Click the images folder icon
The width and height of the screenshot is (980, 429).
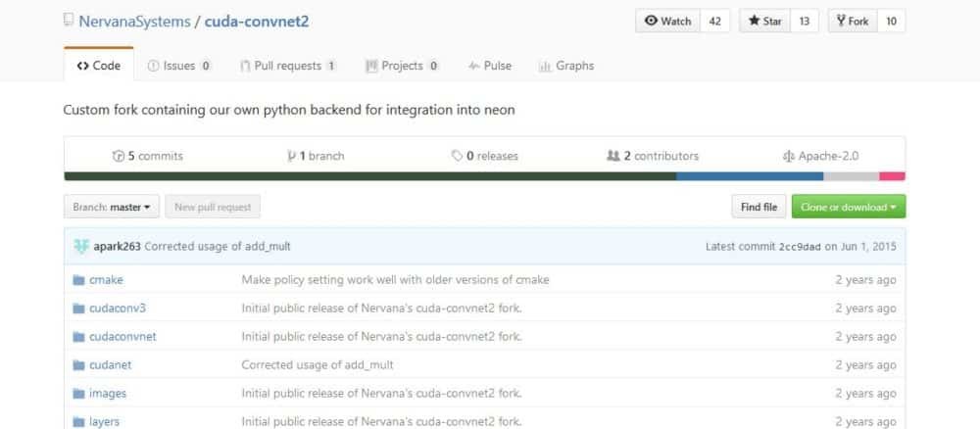point(79,394)
